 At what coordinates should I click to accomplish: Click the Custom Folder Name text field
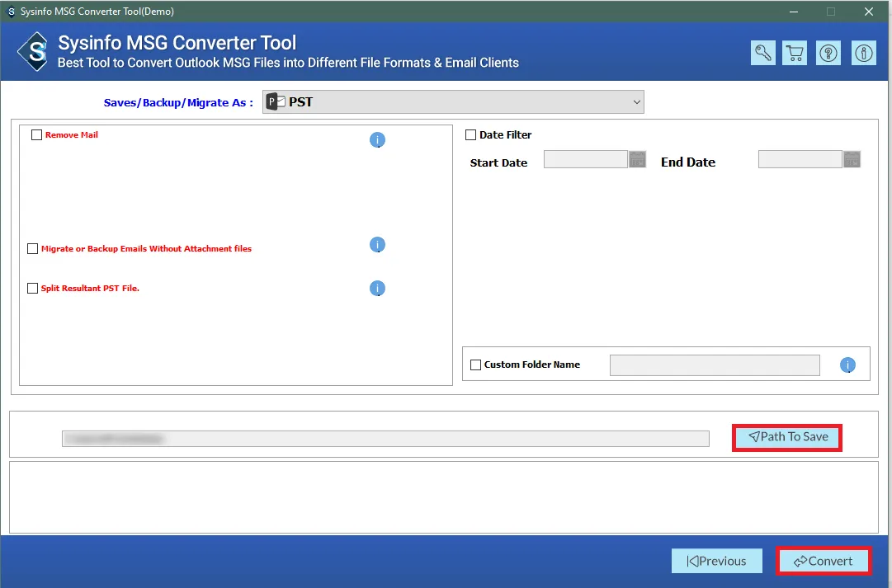[715, 365]
